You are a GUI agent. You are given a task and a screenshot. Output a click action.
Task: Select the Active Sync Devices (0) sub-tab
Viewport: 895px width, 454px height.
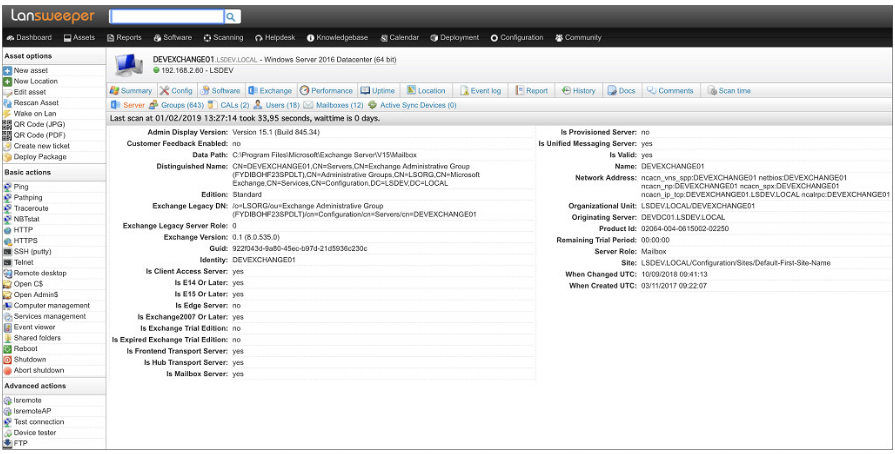[412, 106]
